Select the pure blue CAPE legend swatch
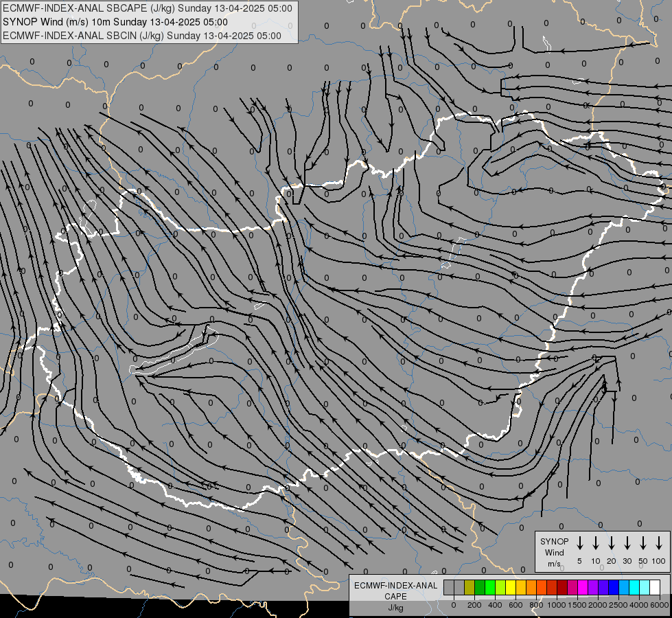This screenshot has width=672, height=618. click(x=613, y=587)
